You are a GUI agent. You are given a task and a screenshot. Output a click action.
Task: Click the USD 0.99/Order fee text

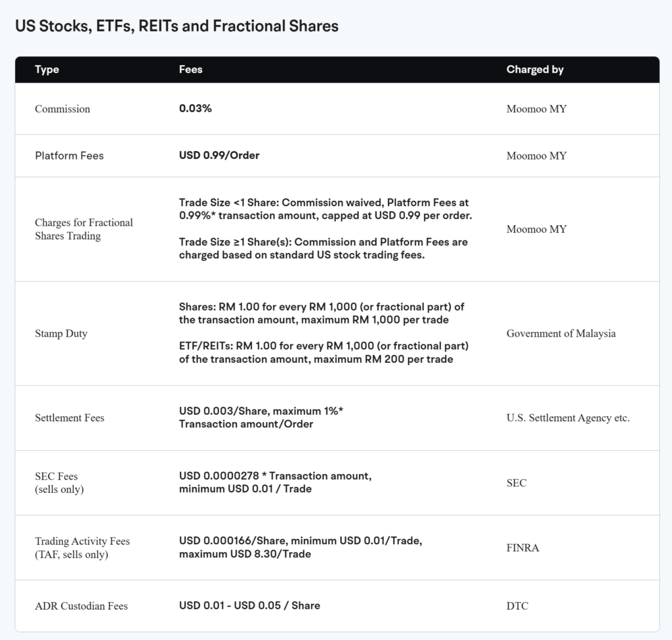[219, 156]
